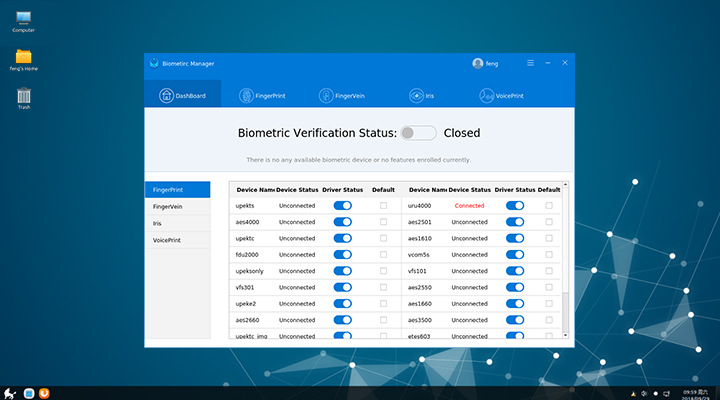Open the Trash desktop icon
The height and width of the screenshot is (400, 720).
[23, 96]
